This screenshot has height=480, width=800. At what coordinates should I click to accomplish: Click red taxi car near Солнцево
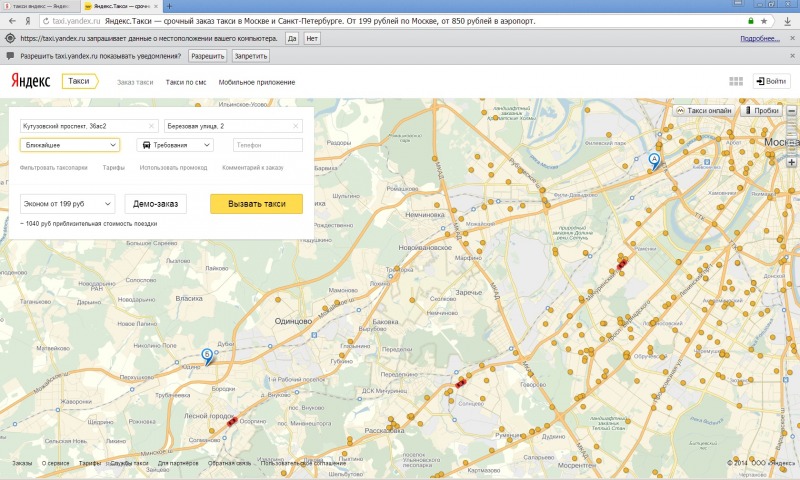point(461,383)
